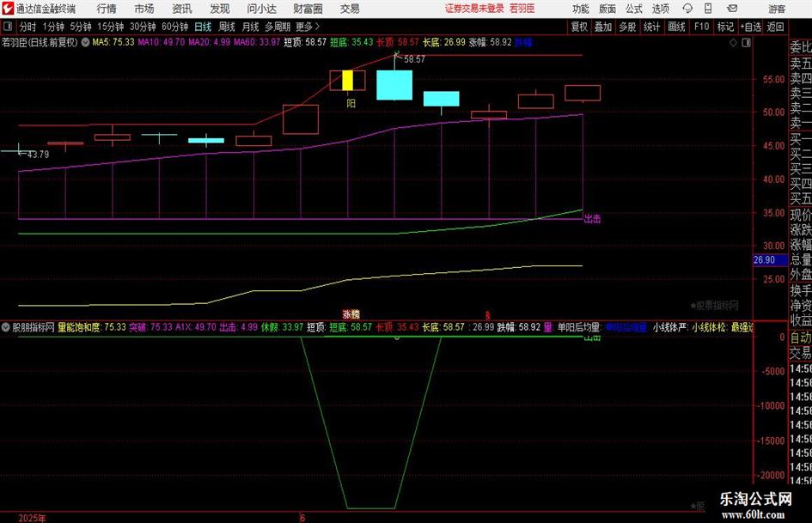Toggle left side panel icon
The height and width of the screenshot is (523, 812).
(x=8, y=27)
